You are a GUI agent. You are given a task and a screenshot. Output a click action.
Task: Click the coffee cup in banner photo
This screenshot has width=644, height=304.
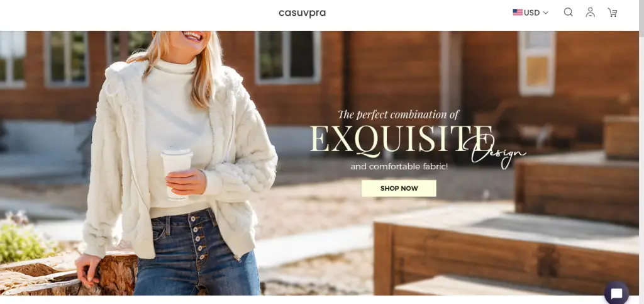[176, 174]
